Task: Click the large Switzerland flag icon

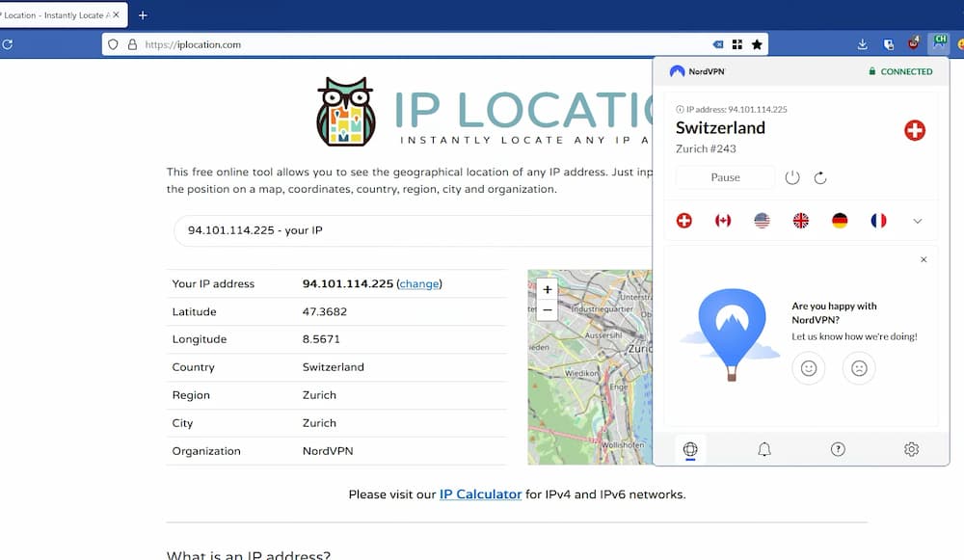Action: pos(915,130)
